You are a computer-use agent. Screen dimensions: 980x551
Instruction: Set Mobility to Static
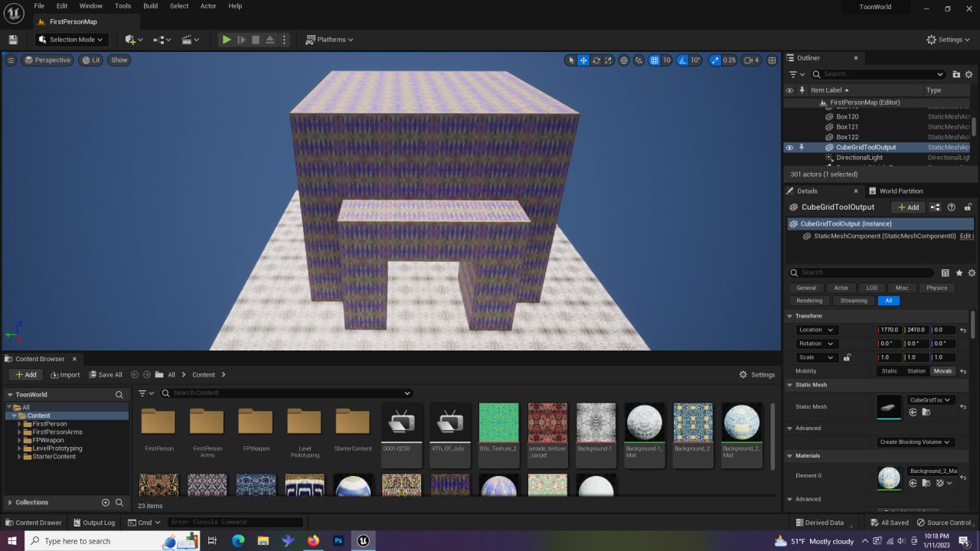(890, 371)
